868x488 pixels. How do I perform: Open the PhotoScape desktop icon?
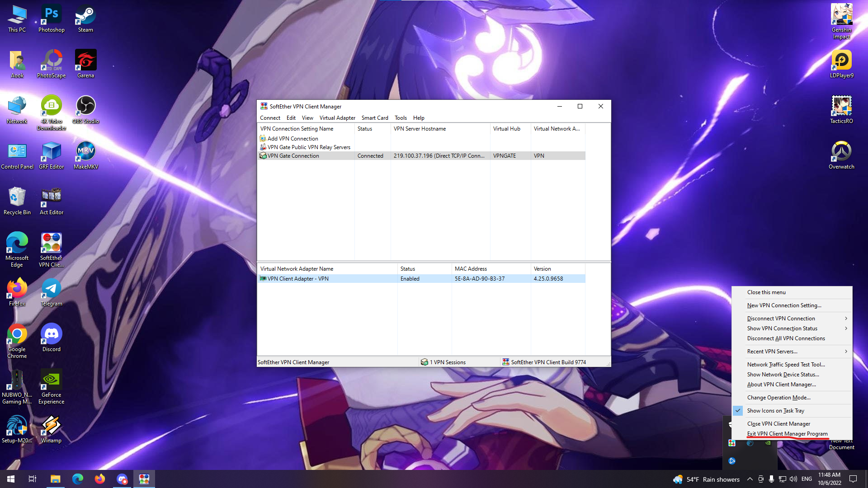pyautogui.click(x=52, y=64)
